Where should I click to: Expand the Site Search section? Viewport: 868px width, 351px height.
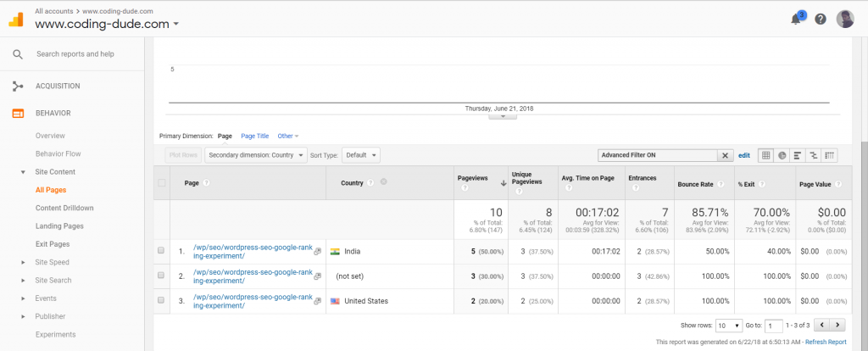(23, 281)
